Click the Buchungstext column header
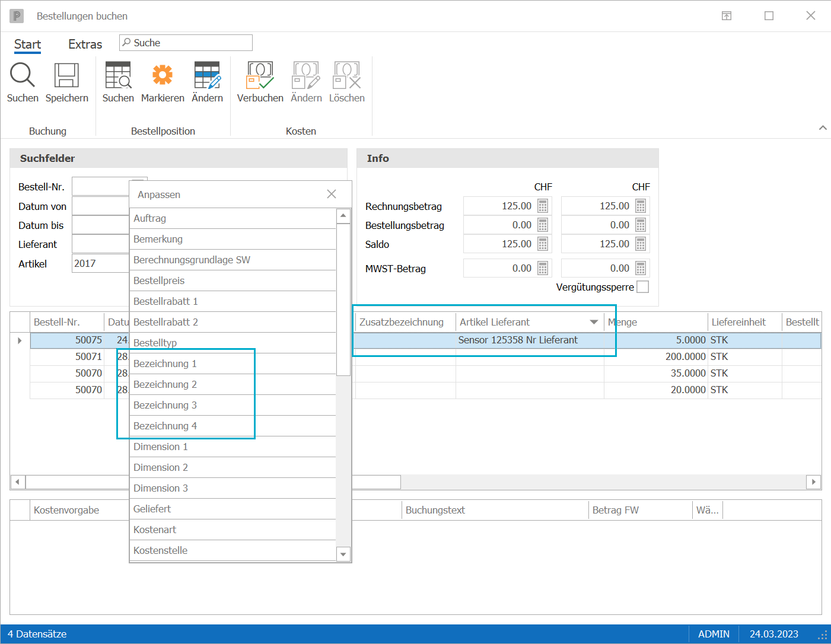Screen dimensions: 831x644 (495, 510)
